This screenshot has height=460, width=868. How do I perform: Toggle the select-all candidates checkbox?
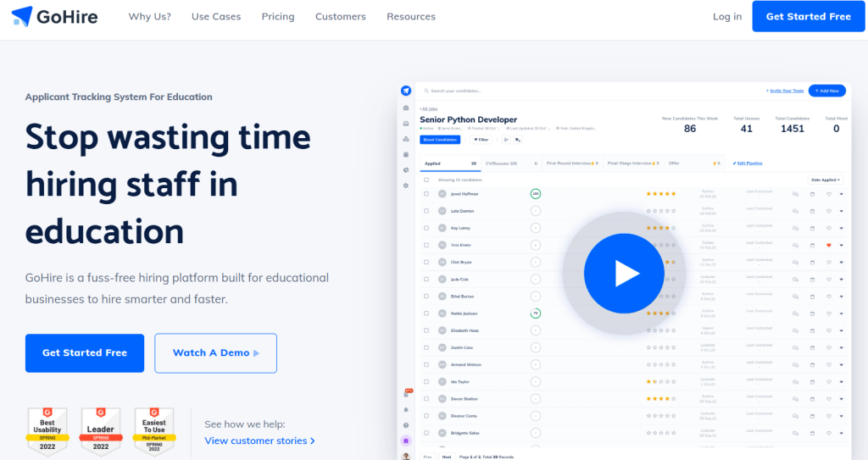(426, 180)
